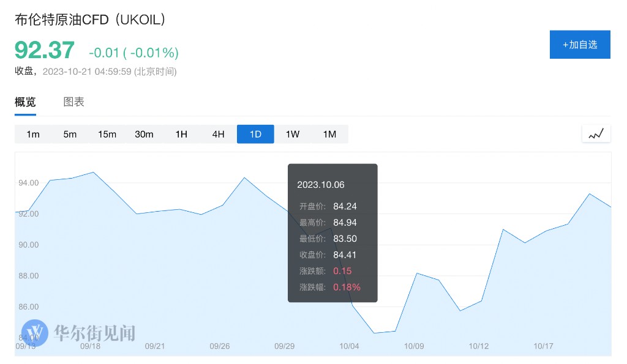Screen dimensions: 627x364
Task: Select the 5m timeframe
Action: [70, 134]
